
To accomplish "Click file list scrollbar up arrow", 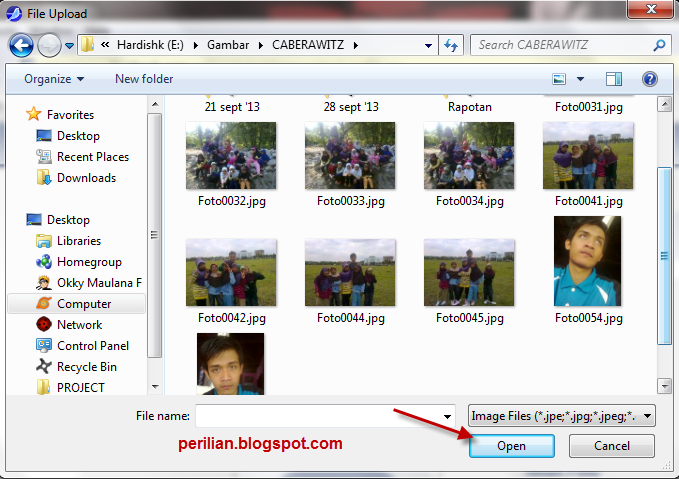I will (x=664, y=104).
